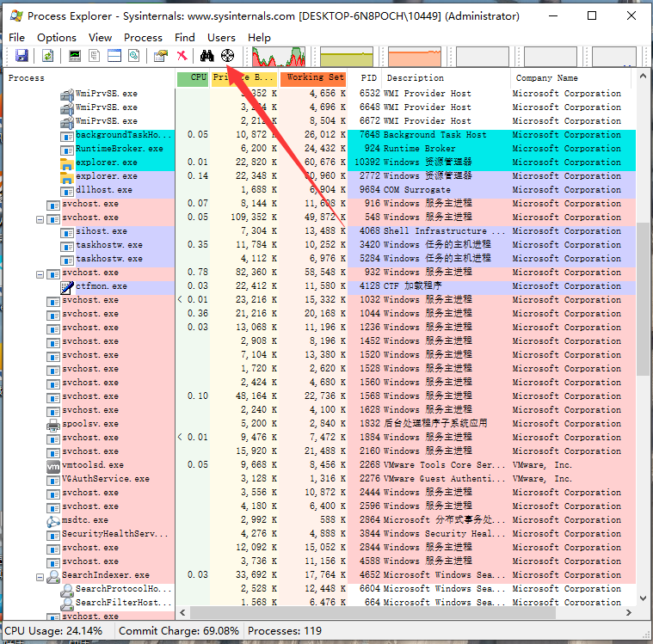Open the Users menu

pos(221,38)
